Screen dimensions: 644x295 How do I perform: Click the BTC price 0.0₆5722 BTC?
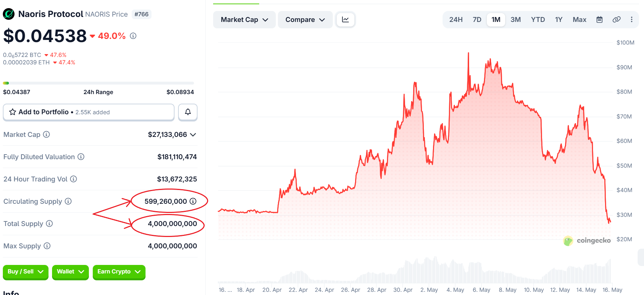22,55
